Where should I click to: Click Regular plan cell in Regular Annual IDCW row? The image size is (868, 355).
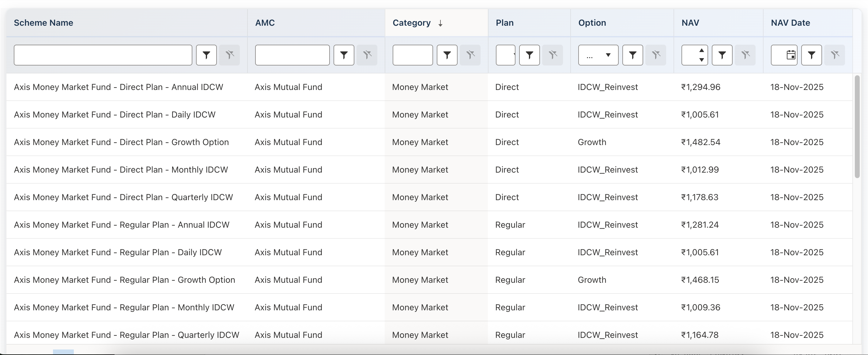[510, 225]
